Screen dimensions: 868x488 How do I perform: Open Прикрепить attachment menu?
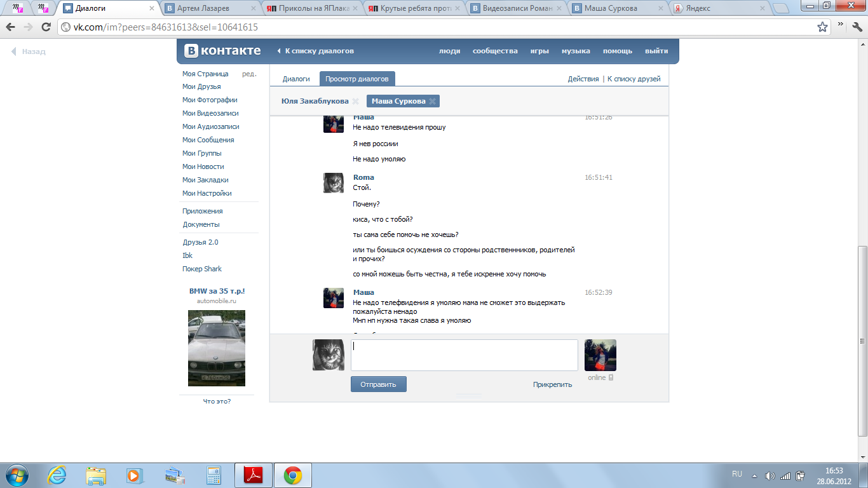coord(552,384)
